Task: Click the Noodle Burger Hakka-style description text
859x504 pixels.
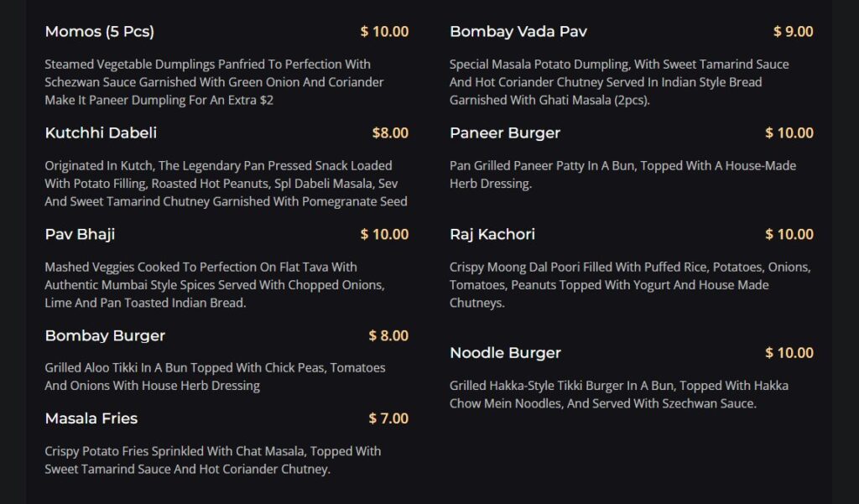Action: point(619,394)
